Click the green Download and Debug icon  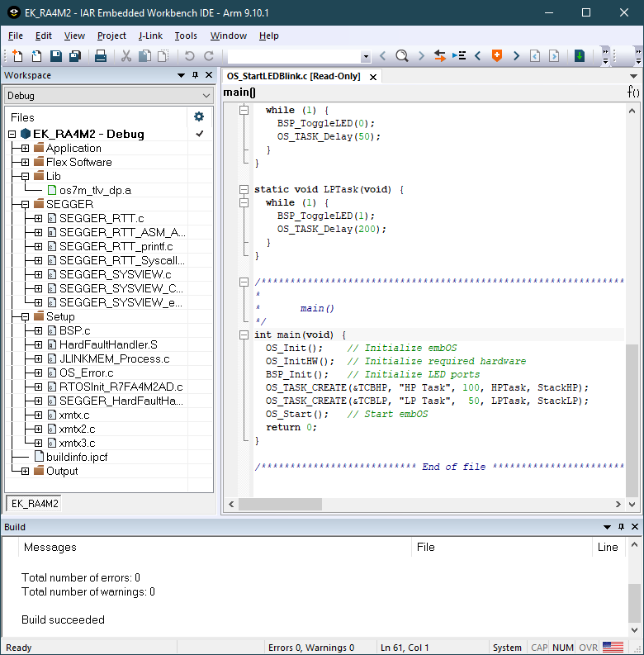pos(580,56)
